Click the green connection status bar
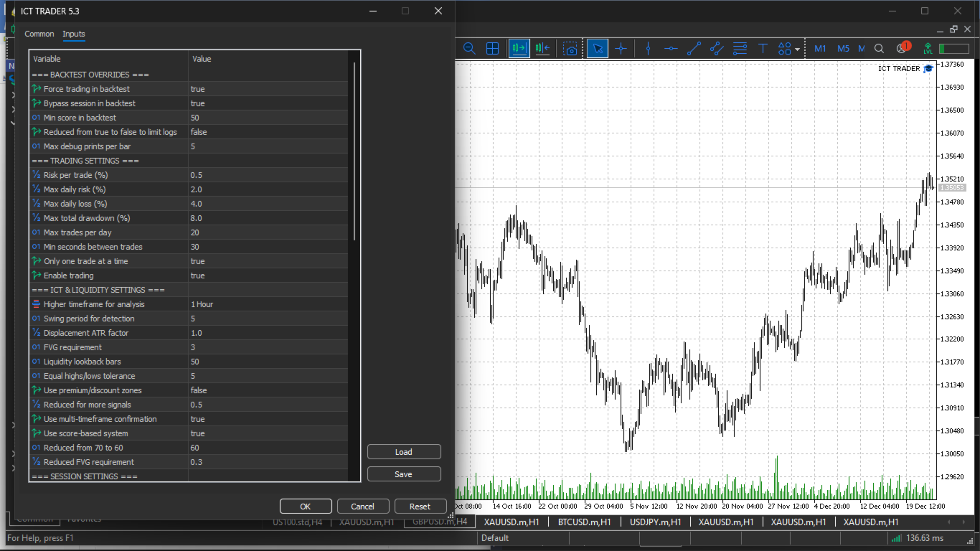This screenshot has width=980, height=551. pyautogui.click(x=953, y=49)
